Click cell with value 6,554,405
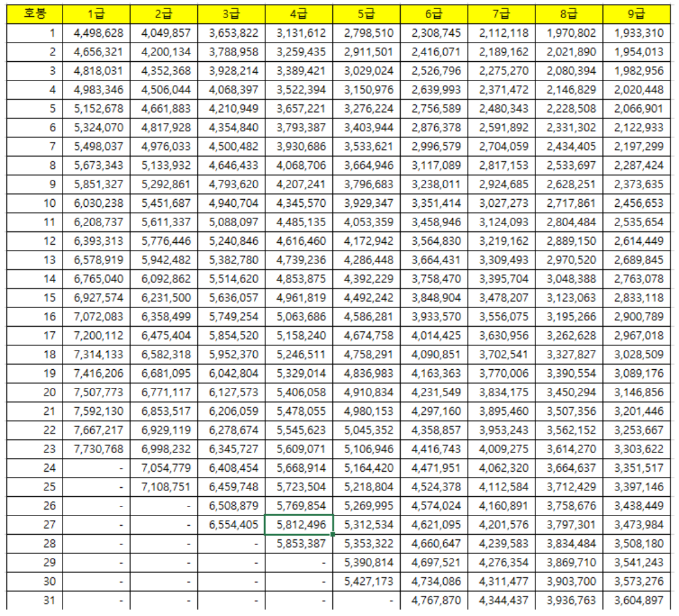 tap(231, 525)
